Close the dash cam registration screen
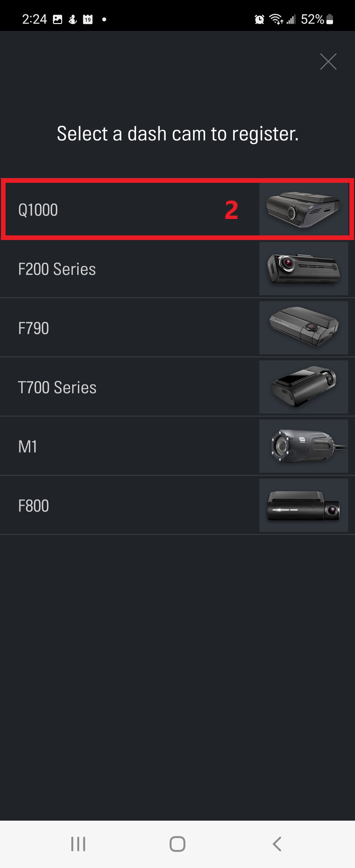 [x=328, y=62]
